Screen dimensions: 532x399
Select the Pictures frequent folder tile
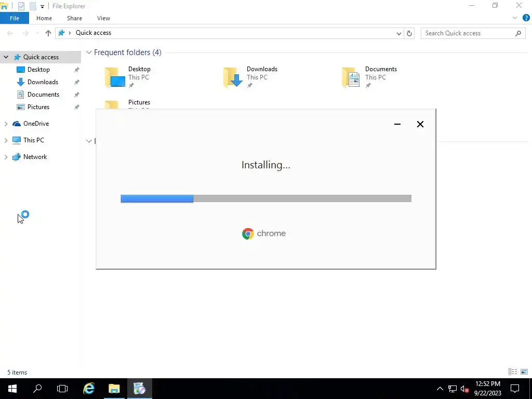(128, 104)
